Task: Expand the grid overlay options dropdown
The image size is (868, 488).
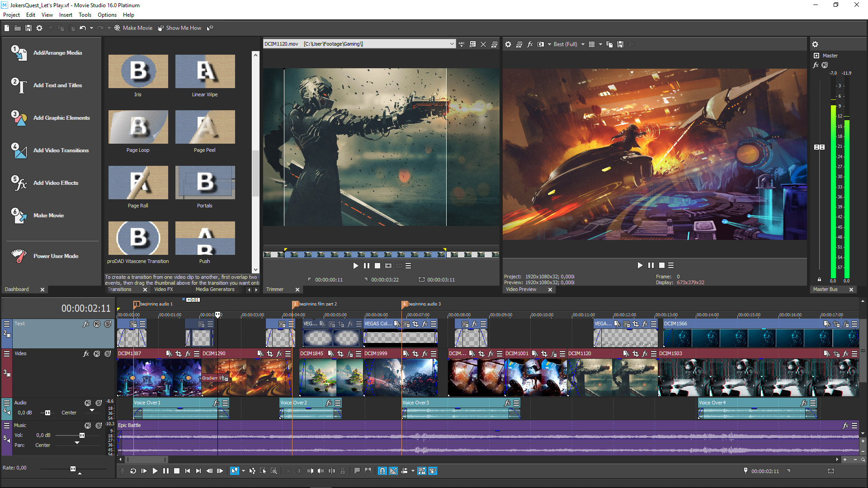Action: [x=601, y=44]
